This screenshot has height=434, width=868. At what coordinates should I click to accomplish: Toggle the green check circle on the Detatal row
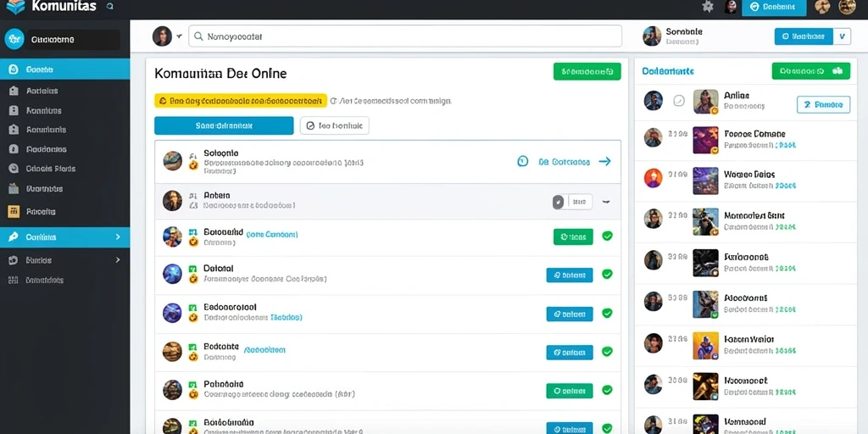[607, 274]
